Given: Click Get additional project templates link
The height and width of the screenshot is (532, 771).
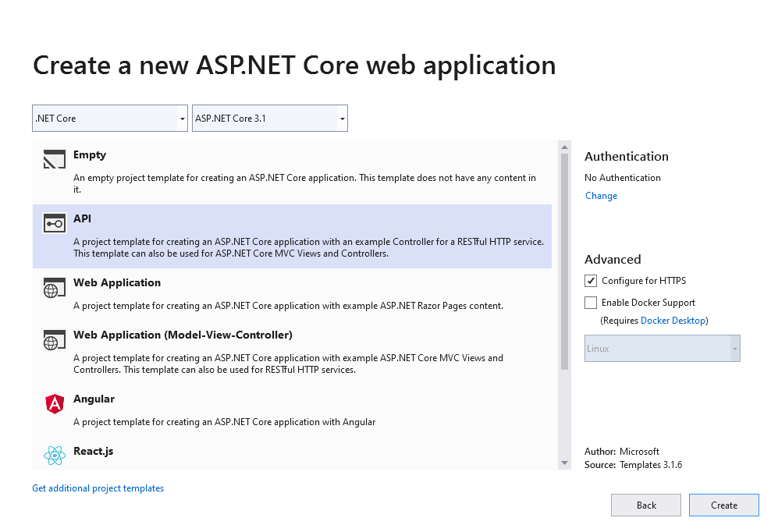Looking at the screenshot, I should [x=98, y=488].
